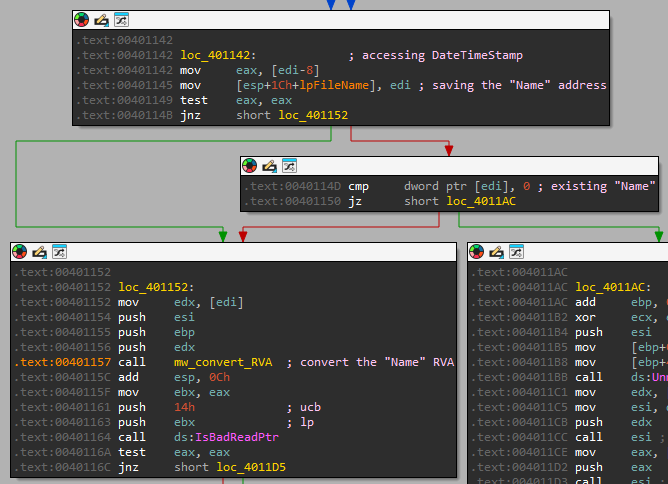Click the set color icon on cmp node
Image resolution: width=668 pixels, height=484 pixels.
pos(249,166)
